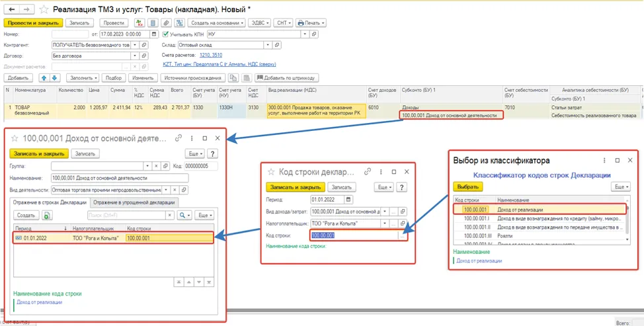This screenshot has width=644, height=326.
Task: Click the Дт/Кт postings icon in toolbar
Action: 140,23
